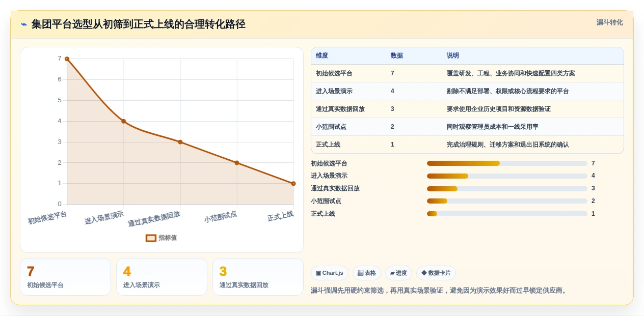Click the 小范围试点 table cell

(x=331, y=127)
